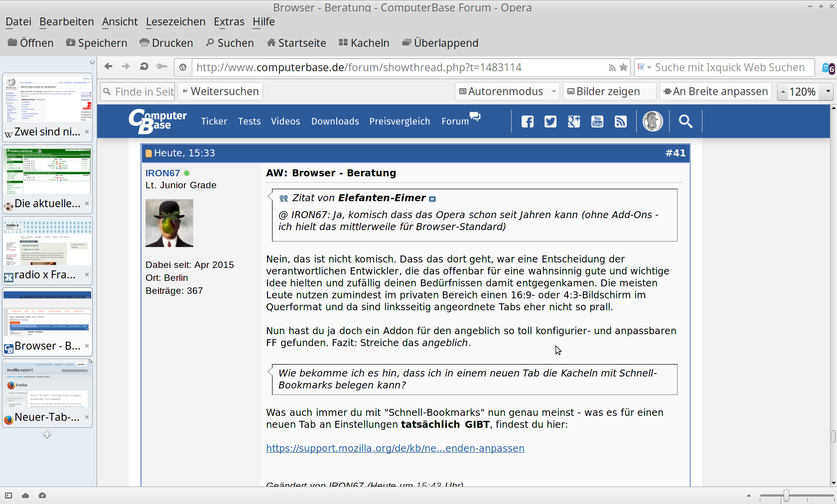This screenshot has height=504, width=837.
Task: View original post of Elefanten-Eimer quote
Action: tap(432, 199)
